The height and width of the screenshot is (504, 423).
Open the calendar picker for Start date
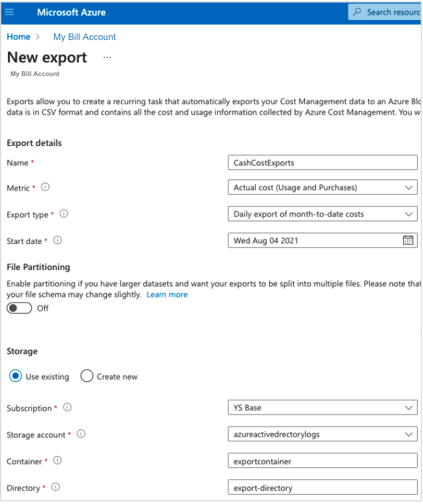(408, 241)
